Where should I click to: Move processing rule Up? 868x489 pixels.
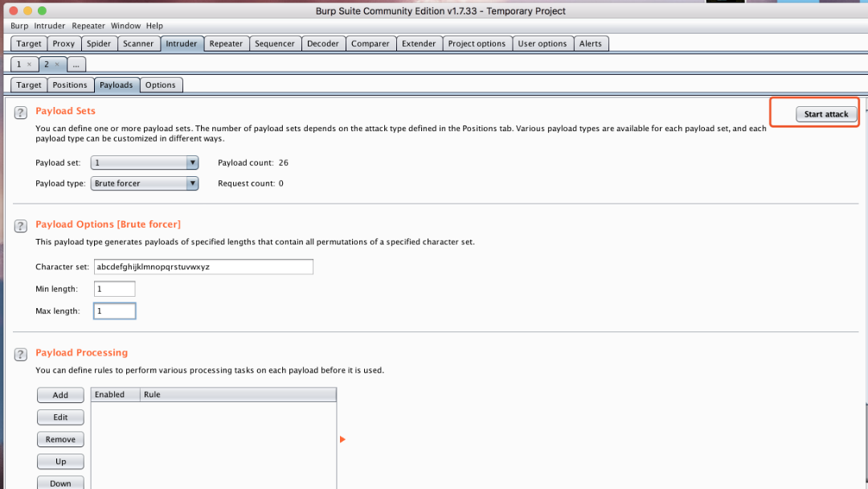coord(60,462)
